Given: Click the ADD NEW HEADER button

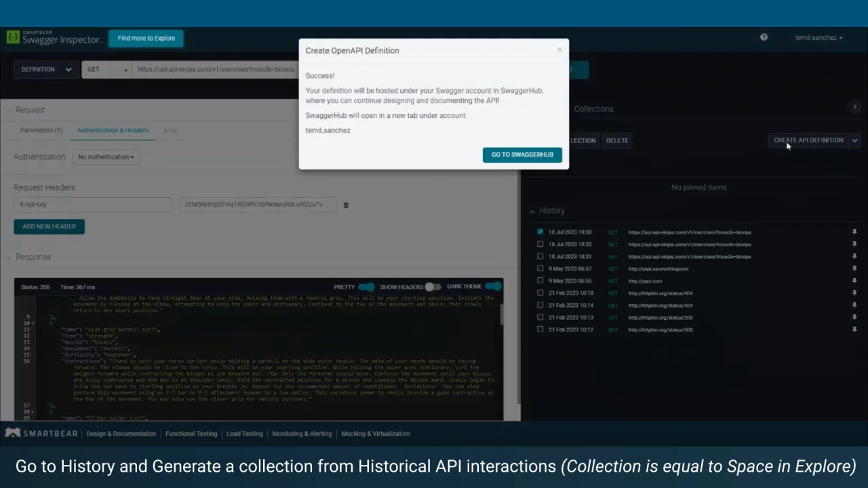Looking at the screenshot, I should click(x=49, y=226).
